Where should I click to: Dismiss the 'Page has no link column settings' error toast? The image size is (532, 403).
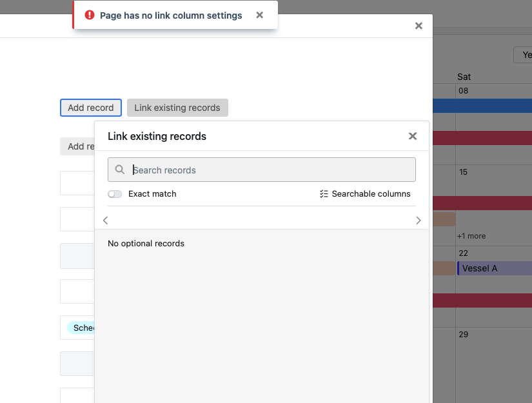(x=260, y=15)
